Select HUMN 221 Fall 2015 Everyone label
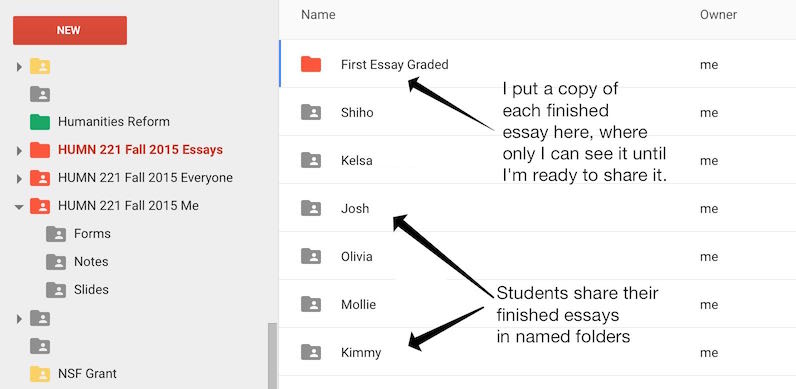The image size is (796, 389). pos(145,178)
